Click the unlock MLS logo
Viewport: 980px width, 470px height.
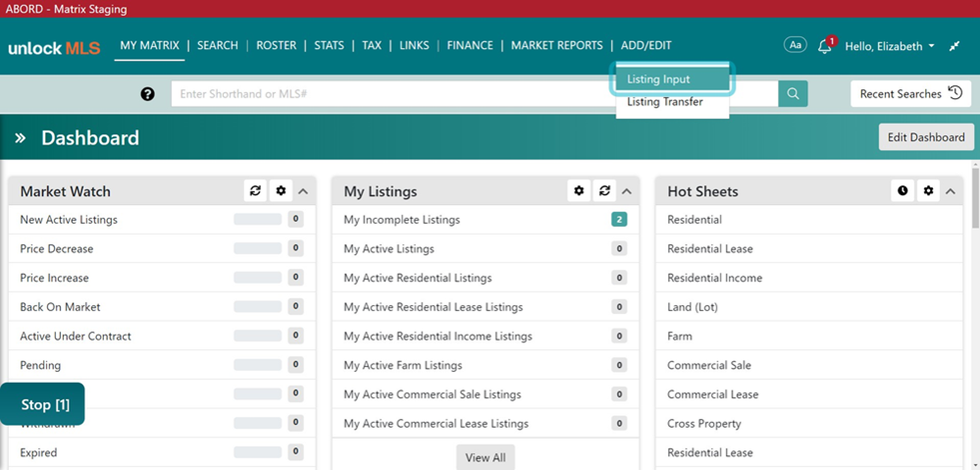[x=54, y=48]
